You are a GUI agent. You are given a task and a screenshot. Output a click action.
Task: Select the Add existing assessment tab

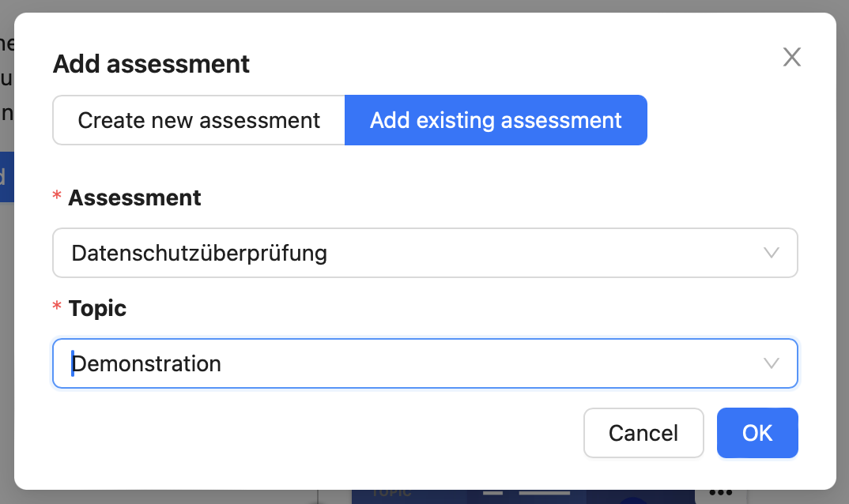[x=496, y=120]
